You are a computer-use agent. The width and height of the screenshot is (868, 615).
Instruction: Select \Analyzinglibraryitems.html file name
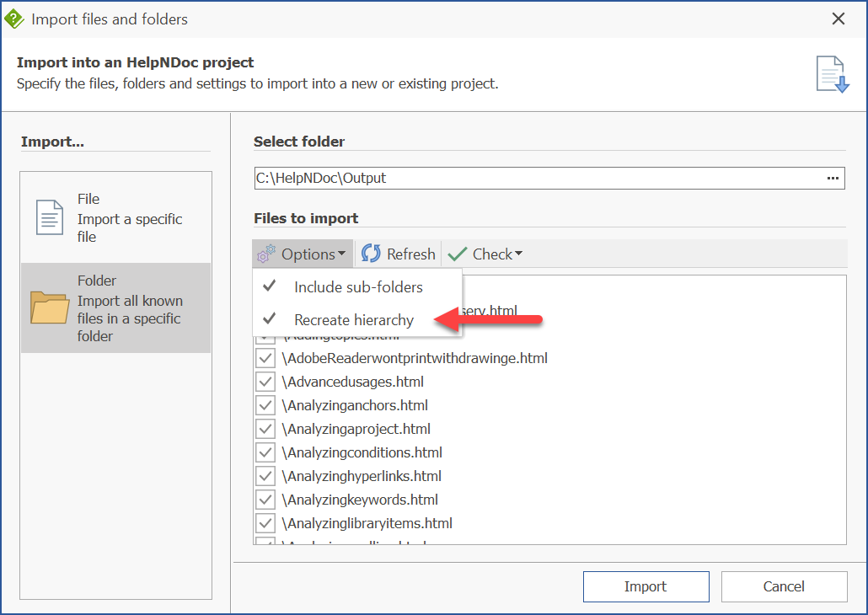(367, 523)
